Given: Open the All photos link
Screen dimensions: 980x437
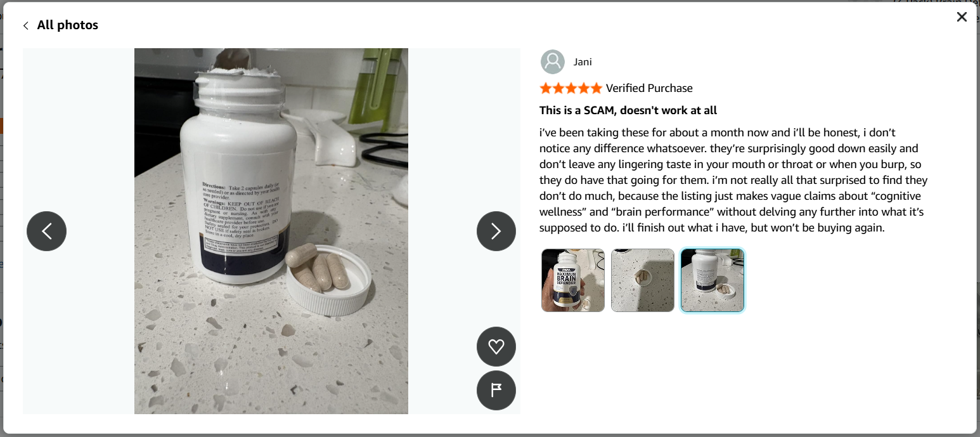Looking at the screenshot, I should tap(67, 25).
